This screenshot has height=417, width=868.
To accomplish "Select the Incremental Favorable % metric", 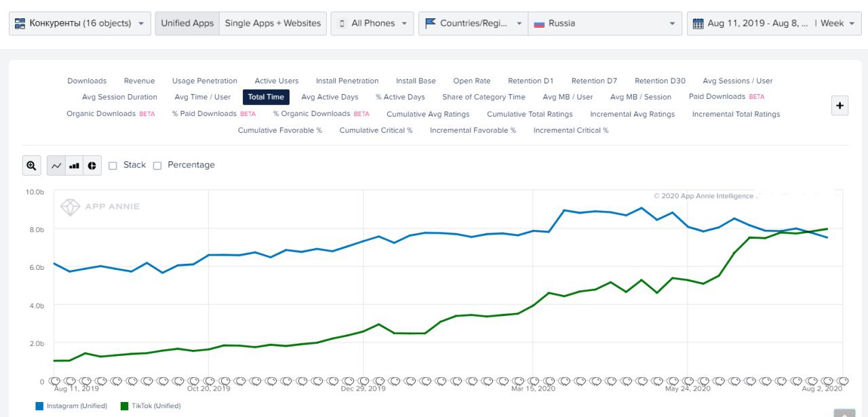I will pyautogui.click(x=473, y=130).
